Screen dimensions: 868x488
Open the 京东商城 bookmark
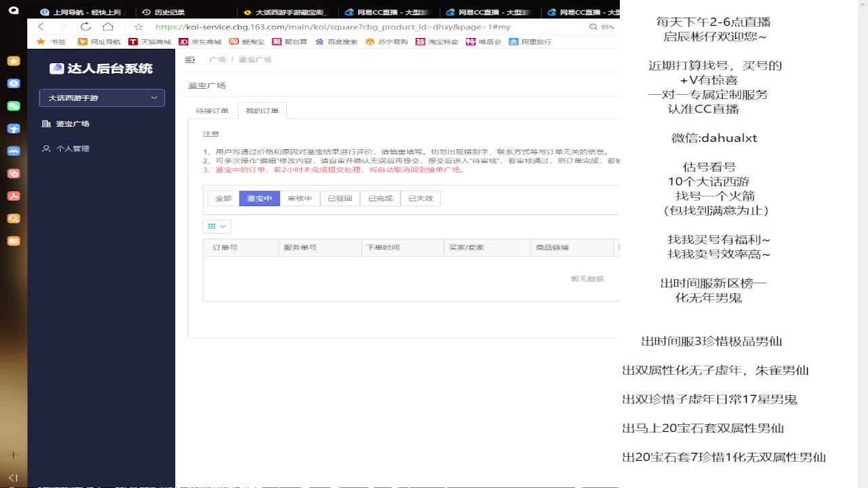coord(200,41)
